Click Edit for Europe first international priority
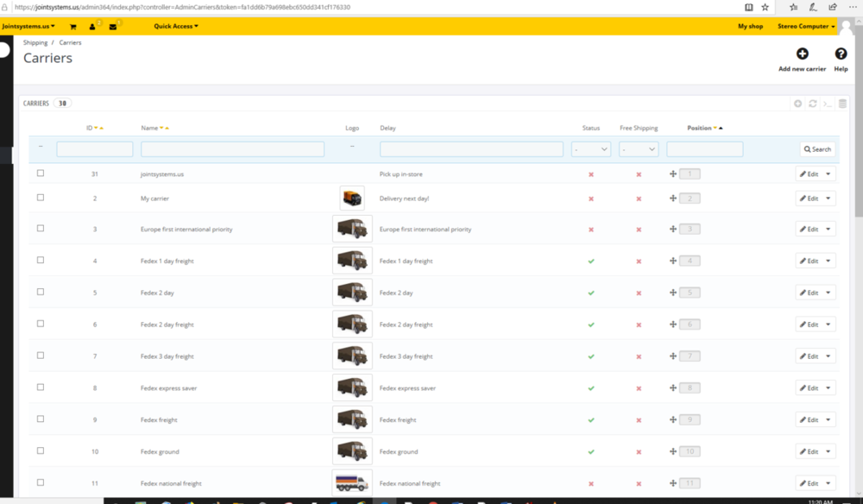 coord(808,230)
